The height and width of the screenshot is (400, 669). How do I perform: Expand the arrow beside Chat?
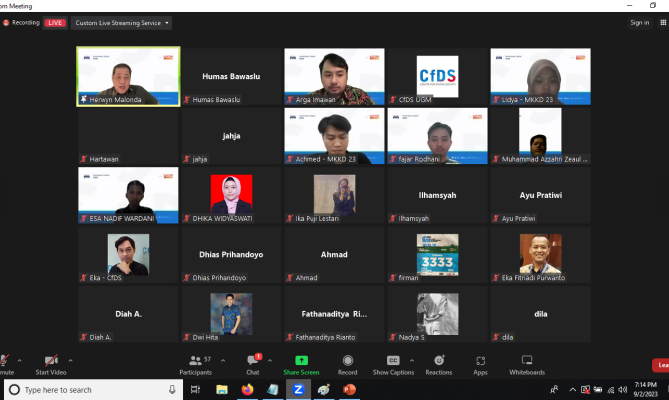pyautogui.click(x=272, y=358)
